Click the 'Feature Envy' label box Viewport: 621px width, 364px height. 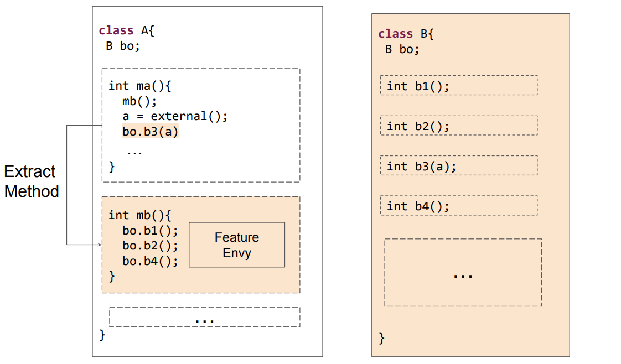[x=237, y=245]
